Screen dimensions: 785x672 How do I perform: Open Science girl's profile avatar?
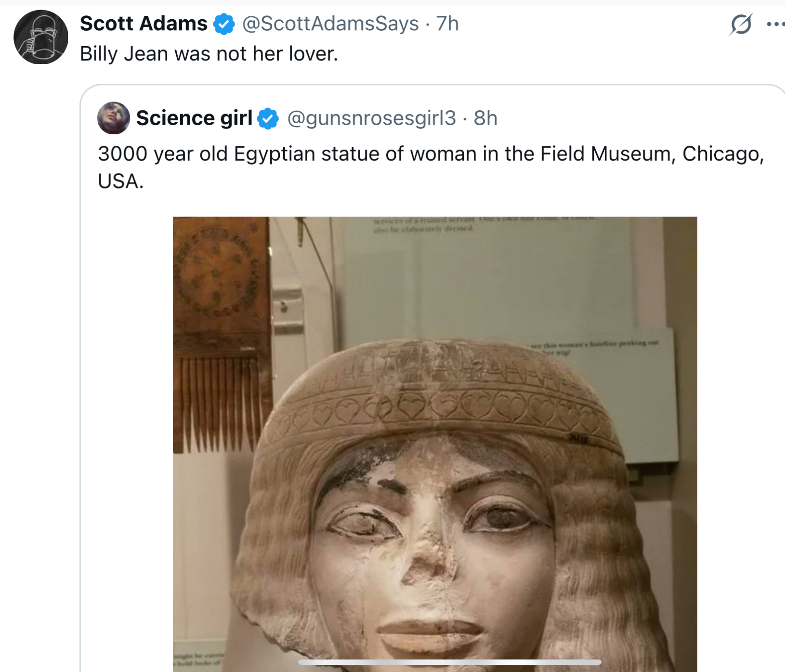(x=114, y=118)
